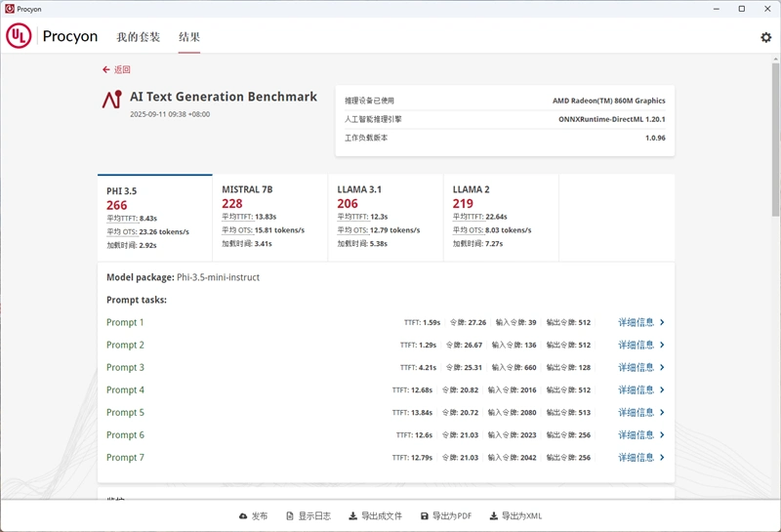781x532 pixels.
Task: Click the Prompt 6 label
Action: tap(125, 434)
